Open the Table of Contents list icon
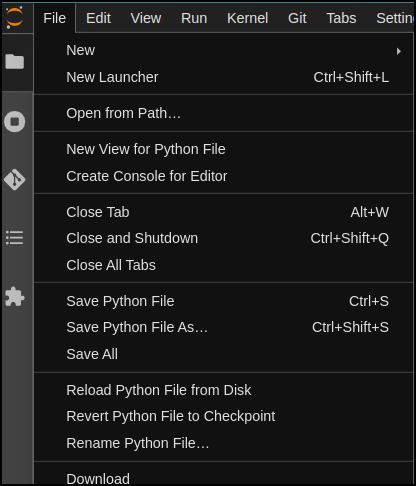Screen dimensions: 416x486 [15, 238]
